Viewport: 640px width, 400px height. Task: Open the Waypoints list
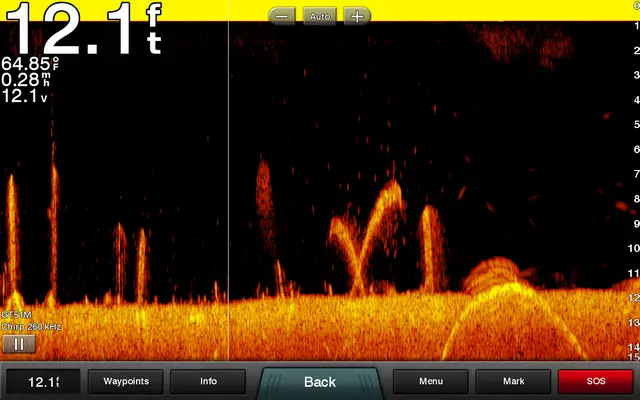(126, 381)
